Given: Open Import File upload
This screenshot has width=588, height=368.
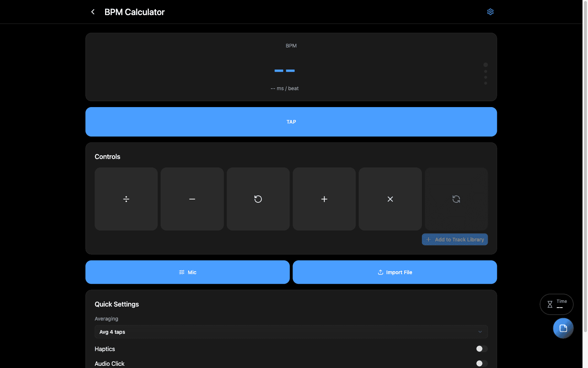Looking at the screenshot, I should [x=395, y=272].
